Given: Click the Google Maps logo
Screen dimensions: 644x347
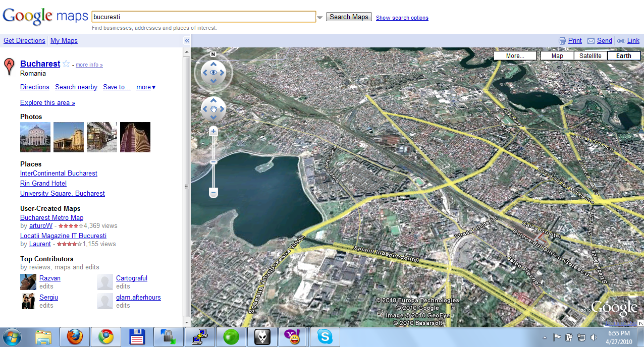Looking at the screenshot, I should coord(45,16).
